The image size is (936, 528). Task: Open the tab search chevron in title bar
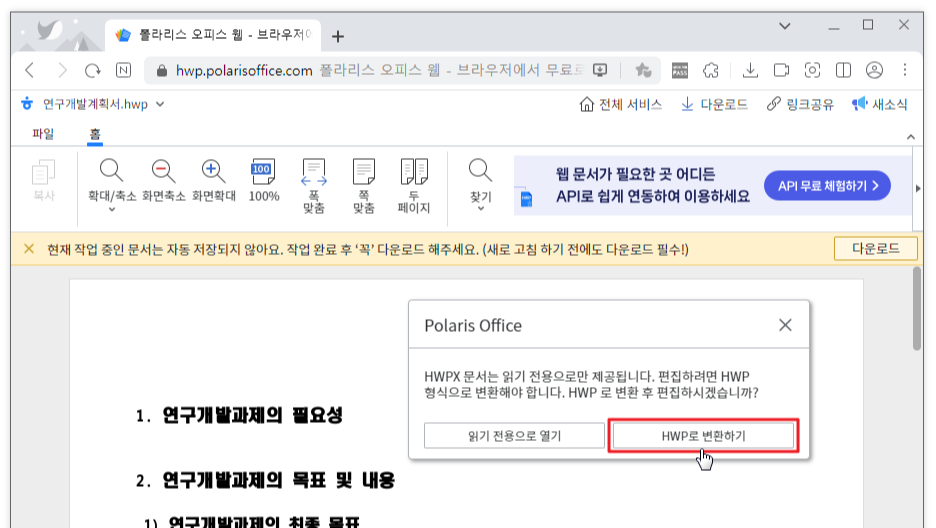784,26
